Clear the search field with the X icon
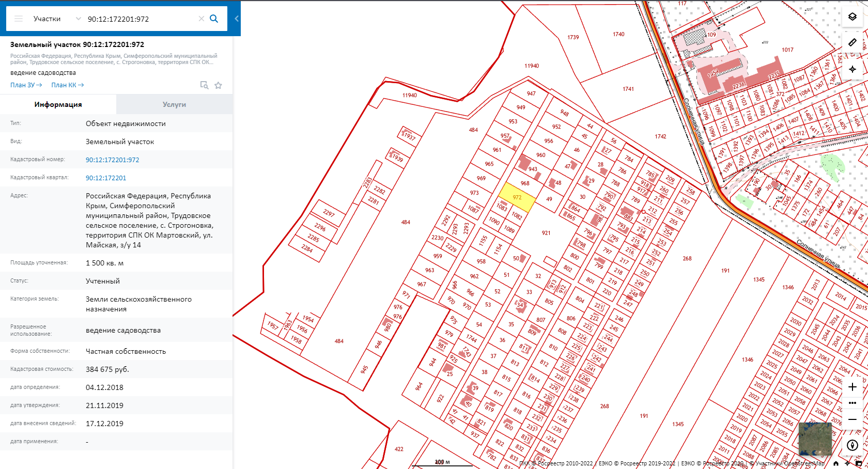Viewport: 868px width, 469px height. [202, 19]
